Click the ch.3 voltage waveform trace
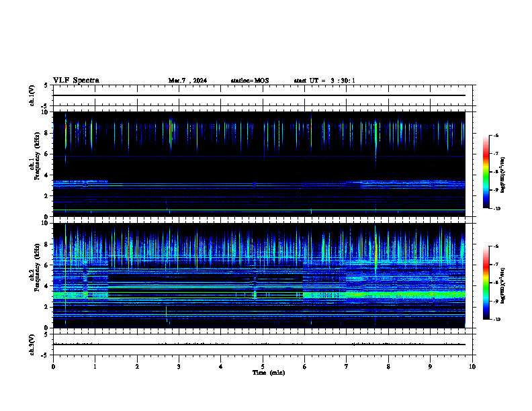 (259, 345)
